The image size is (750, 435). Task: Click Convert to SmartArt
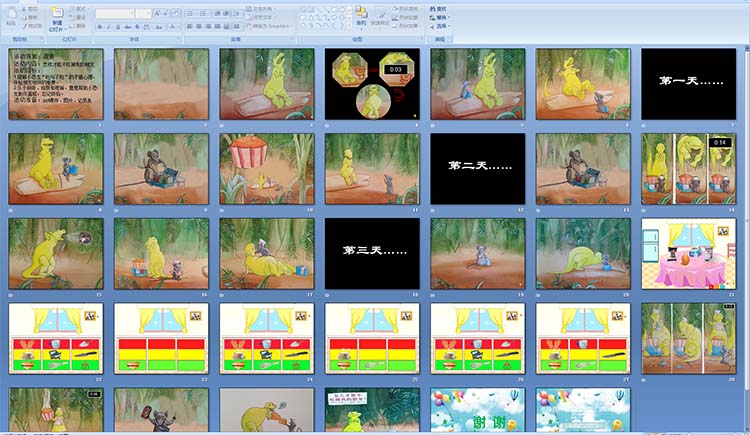coord(269,26)
